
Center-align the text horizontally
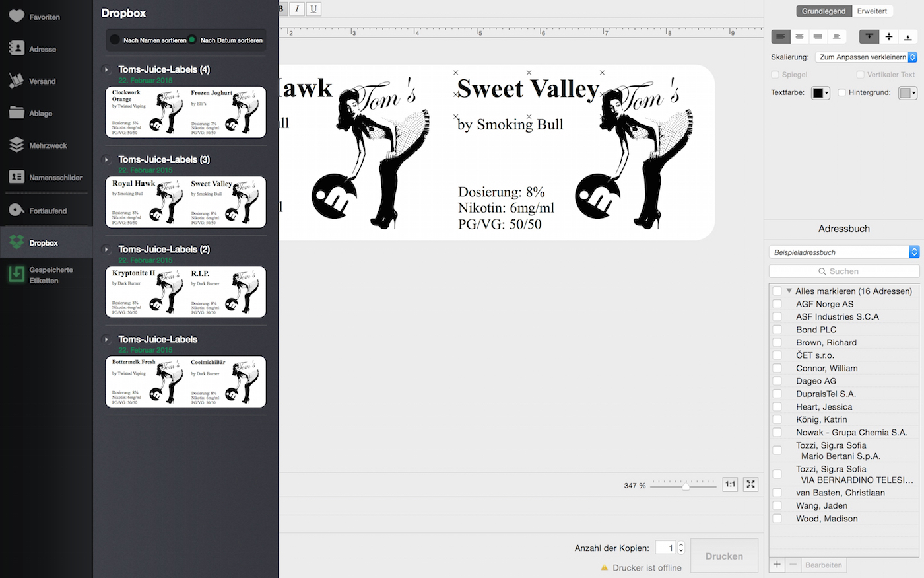click(799, 37)
